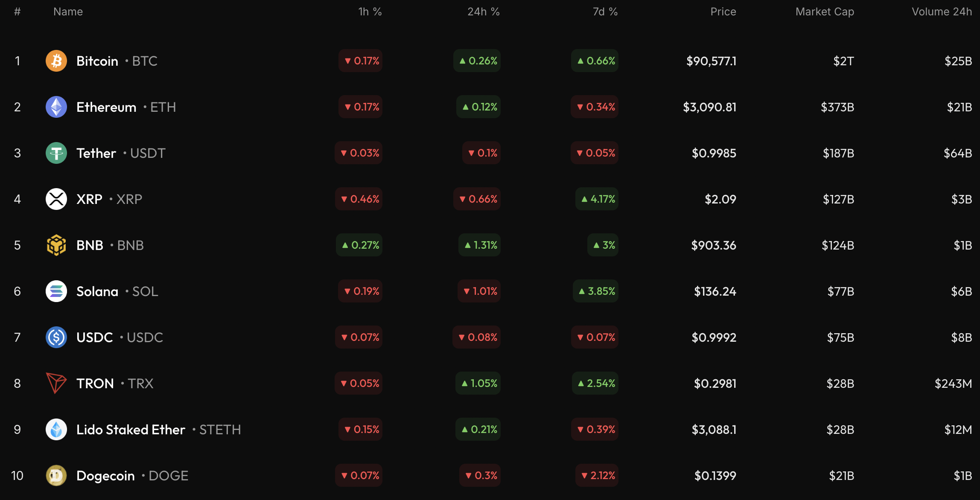The width and height of the screenshot is (980, 500).
Task: Click the USDC blue dollar icon
Action: (x=56, y=337)
